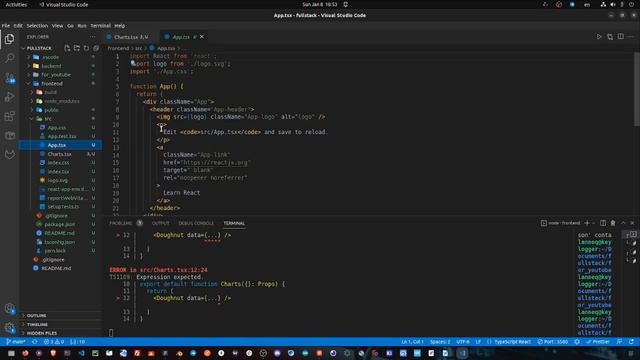Open the Manage gear in activity bar
640x360 pixels.
(x=9, y=327)
